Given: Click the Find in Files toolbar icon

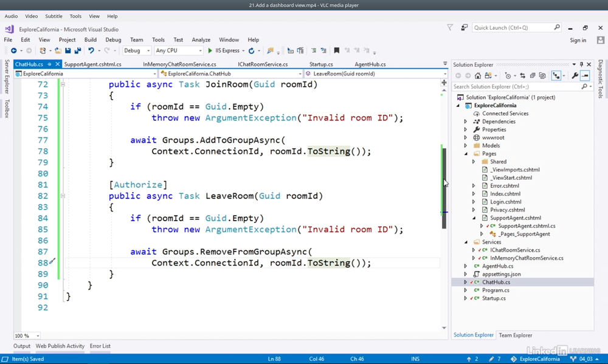Looking at the screenshot, I should (271, 51).
